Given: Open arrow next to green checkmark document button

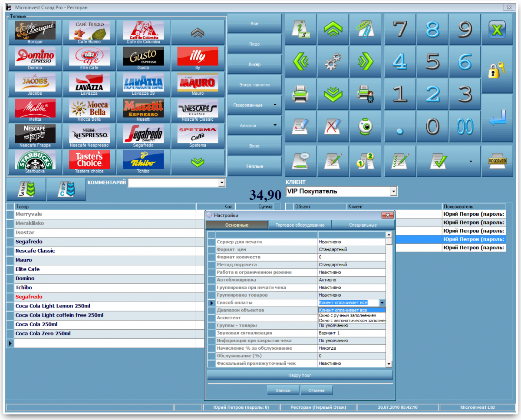Looking at the screenshot, I should coord(471,162).
